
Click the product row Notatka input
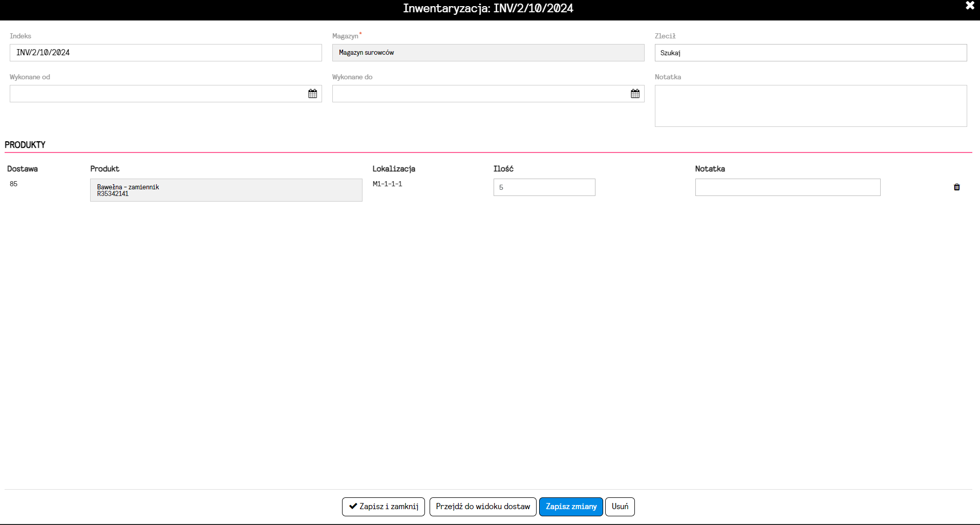point(788,187)
